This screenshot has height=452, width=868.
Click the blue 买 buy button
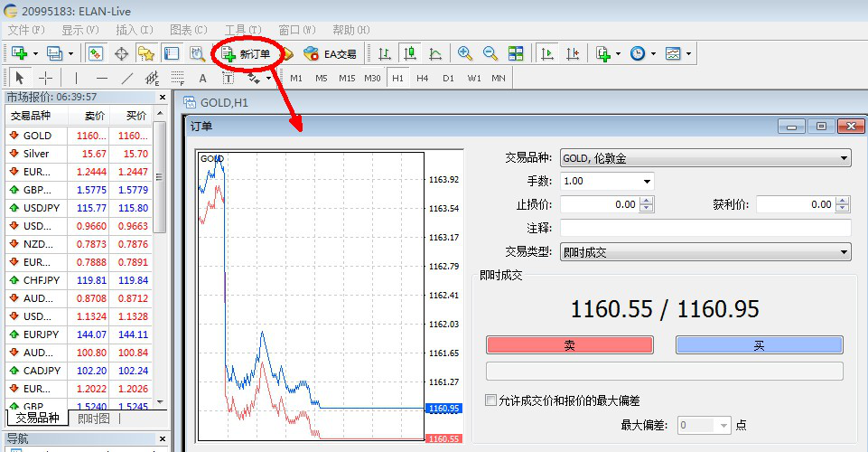759,345
